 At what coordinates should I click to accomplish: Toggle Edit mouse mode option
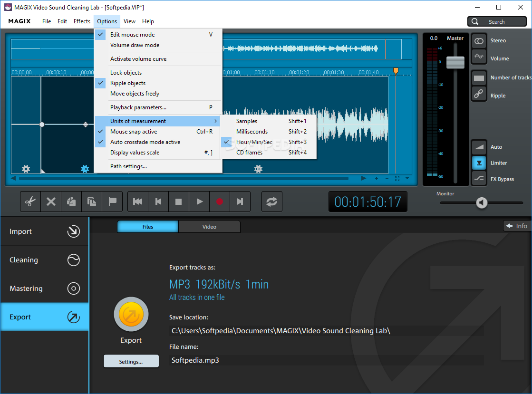pyautogui.click(x=158, y=35)
